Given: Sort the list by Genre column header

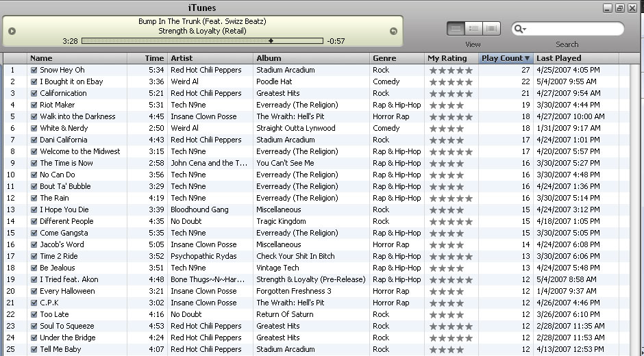Looking at the screenshot, I should pos(396,58).
